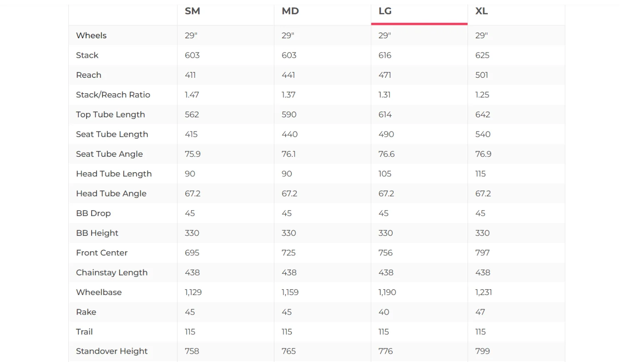
Task: Click the XL Wheelbase value 1,231
Action: [x=483, y=293]
